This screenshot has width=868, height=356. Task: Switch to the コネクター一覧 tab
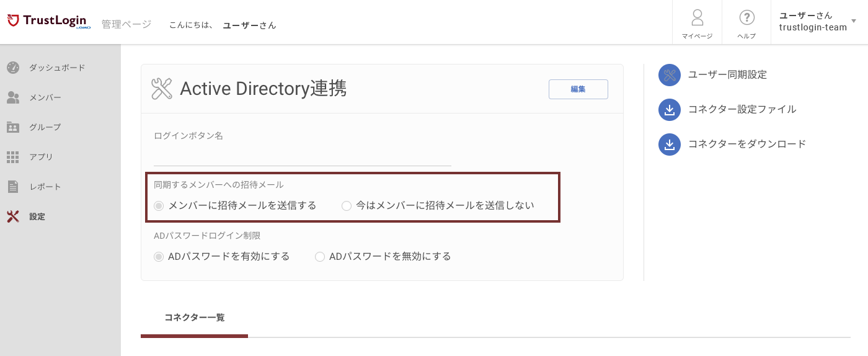tap(194, 318)
